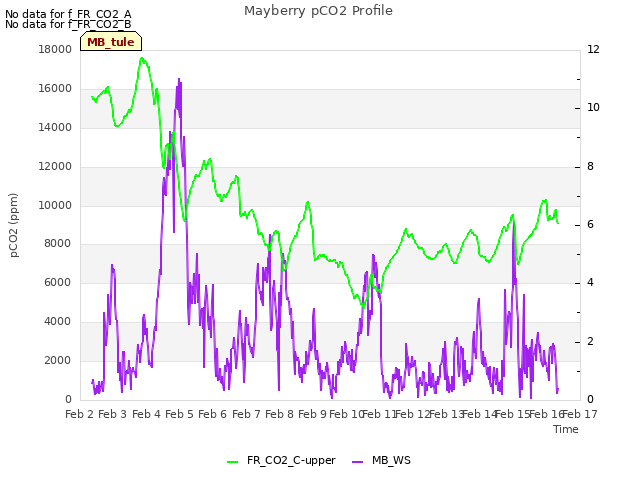Click the 6000 left axis value
Image resolution: width=640 pixels, height=480 pixels.
coord(58,282)
